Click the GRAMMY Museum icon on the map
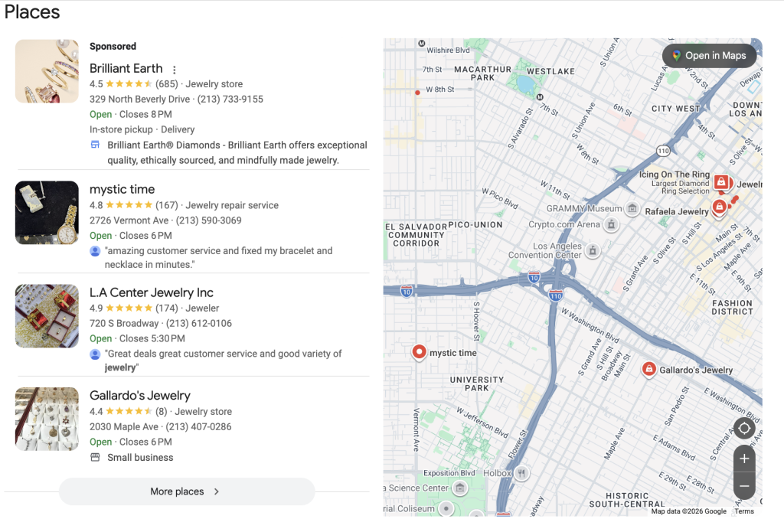Screen dimensions: 784x532 tap(632, 208)
